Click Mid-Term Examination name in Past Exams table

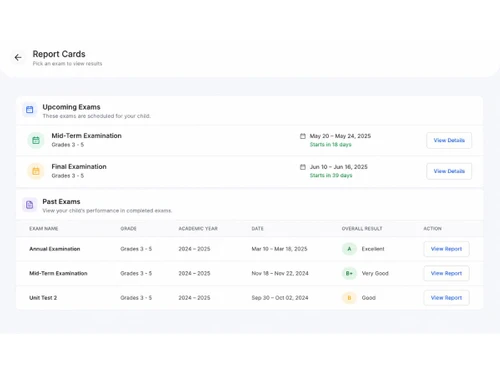point(58,273)
